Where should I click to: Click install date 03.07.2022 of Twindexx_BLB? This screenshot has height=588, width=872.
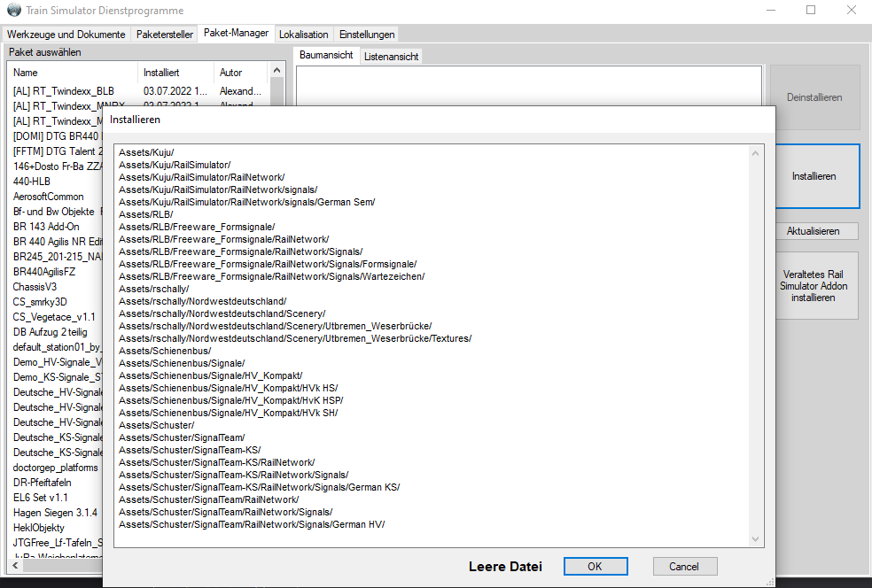[x=175, y=91]
